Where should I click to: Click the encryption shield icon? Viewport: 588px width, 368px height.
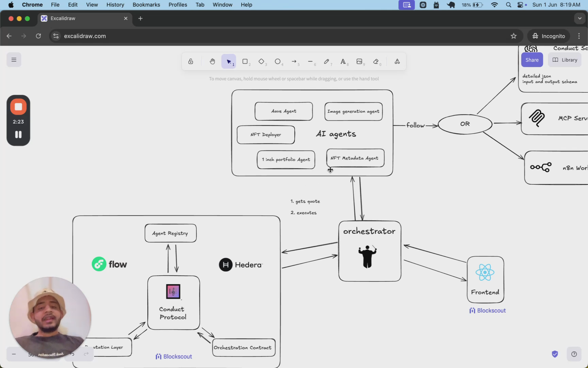[x=555, y=354]
